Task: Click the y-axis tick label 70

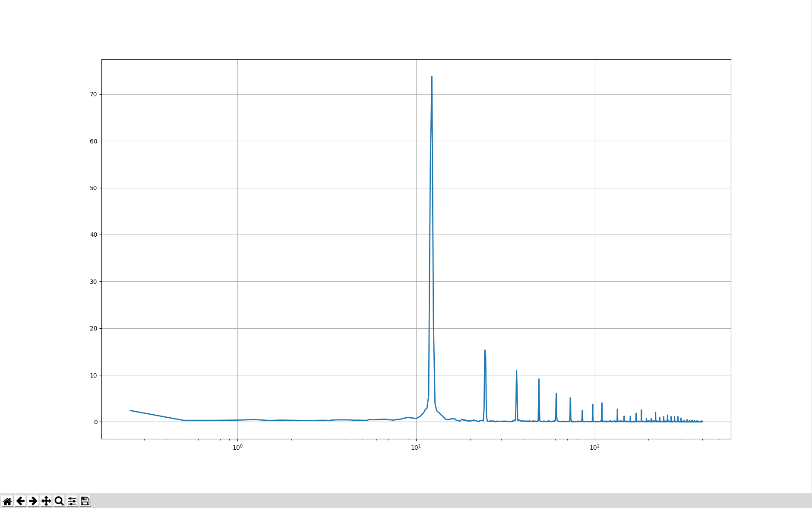Action: (x=94, y=94)
